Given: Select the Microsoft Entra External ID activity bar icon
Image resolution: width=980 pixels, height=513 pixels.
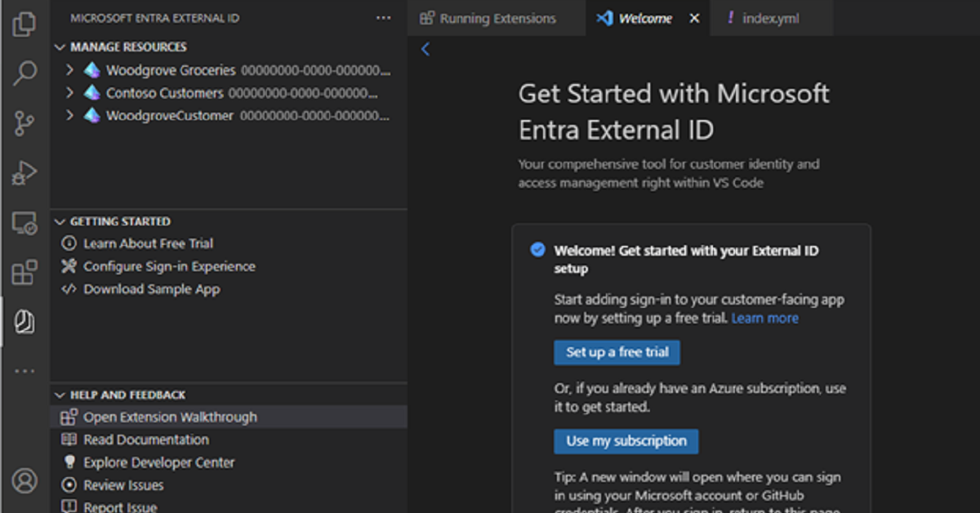Looking at the screenshot, I should click(24, 322).
